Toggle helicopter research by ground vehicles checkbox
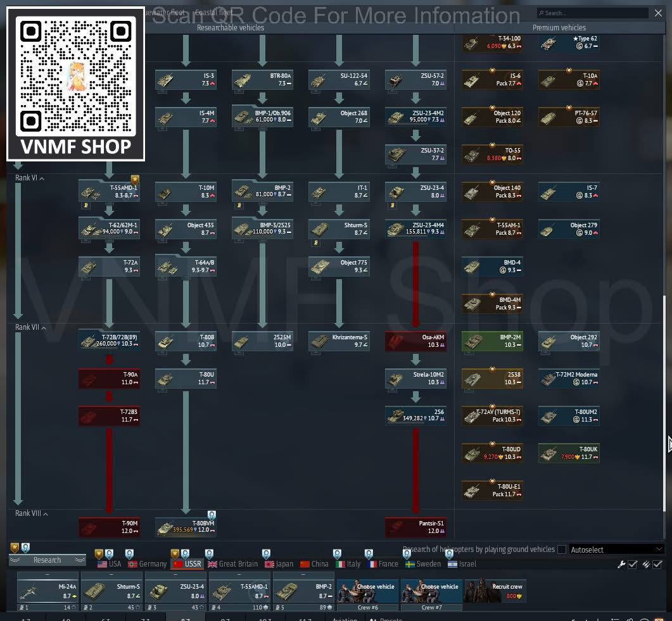Viewport: 672px width, 621px height. (561, 549)
